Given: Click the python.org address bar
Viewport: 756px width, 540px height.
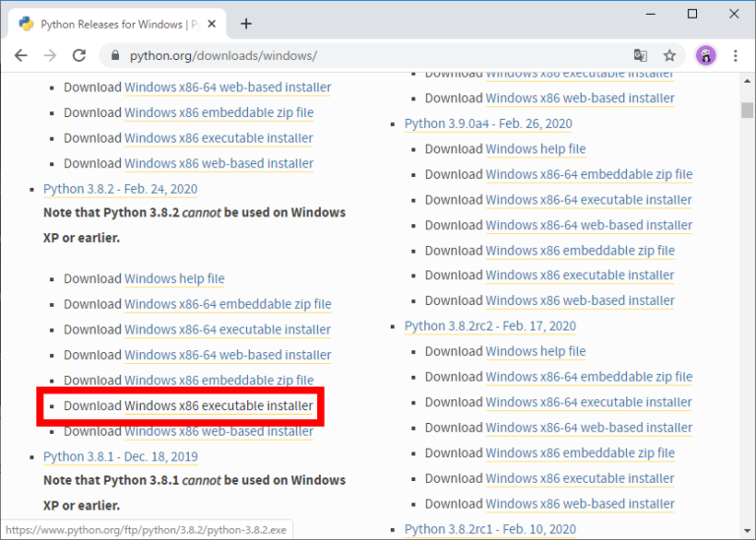Looking at the screenshot, I should point(374,56).
